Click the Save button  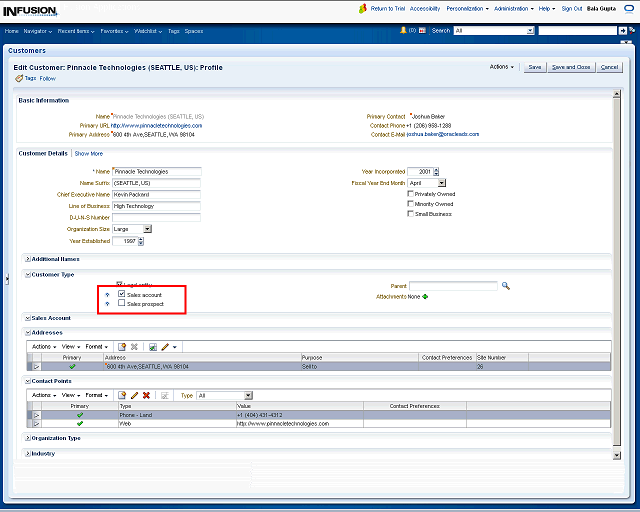tap(535, 67)
